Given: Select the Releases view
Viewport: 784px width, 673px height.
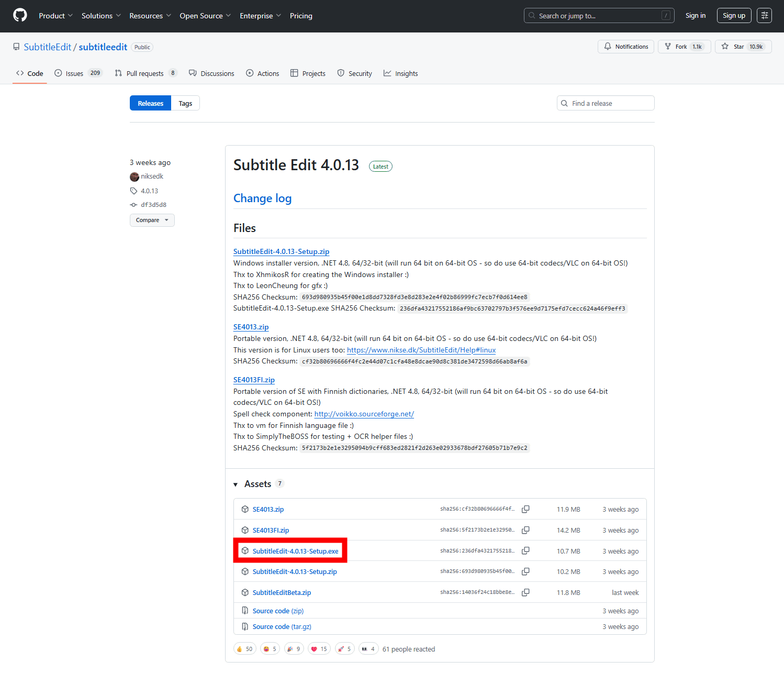Looking at the screenshot, I should [x=151, y=103].
